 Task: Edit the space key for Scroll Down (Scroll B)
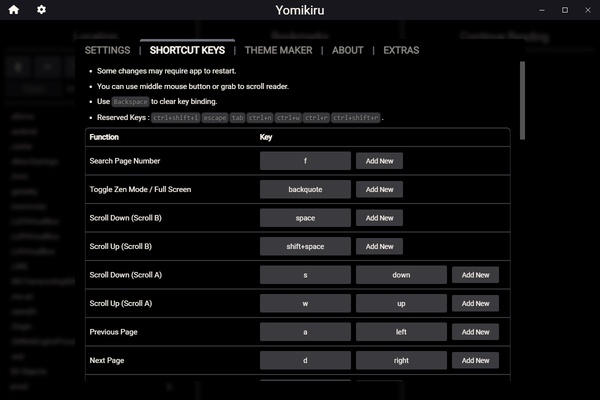(x=305, y=218)
